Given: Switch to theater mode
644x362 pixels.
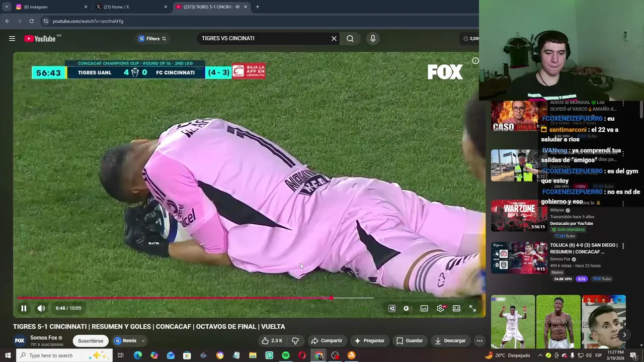Looking at the screenshot, I should pyautogui.click(x=456, y=308).
